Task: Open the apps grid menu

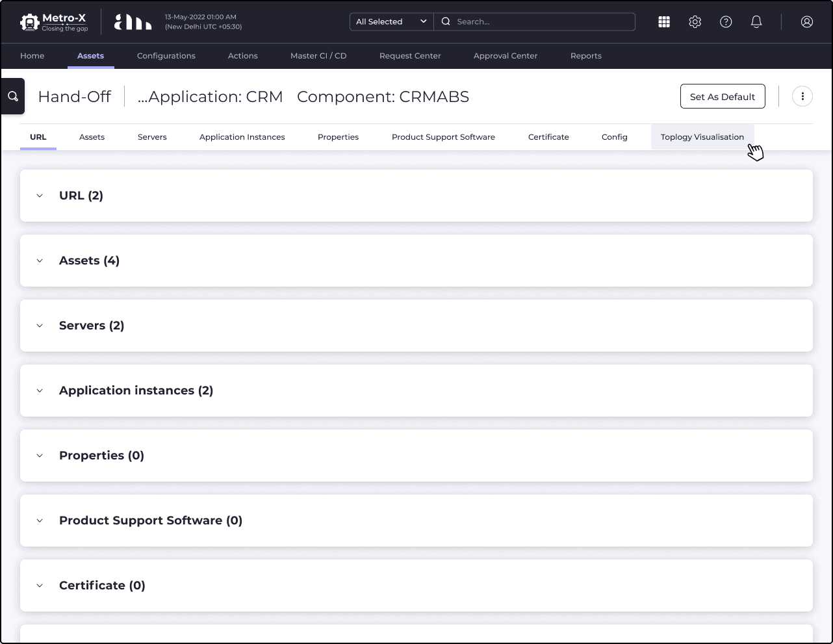Action: 664,21
